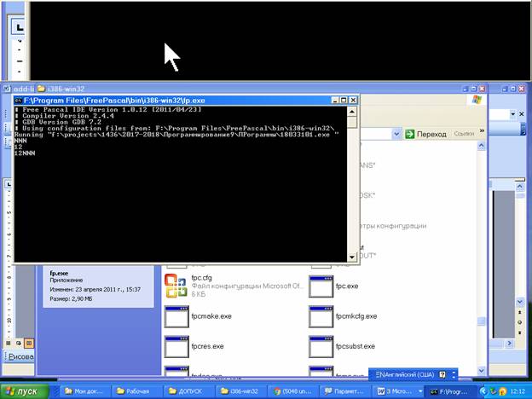Click the fpcmake.exe file name

pos(211,316)
